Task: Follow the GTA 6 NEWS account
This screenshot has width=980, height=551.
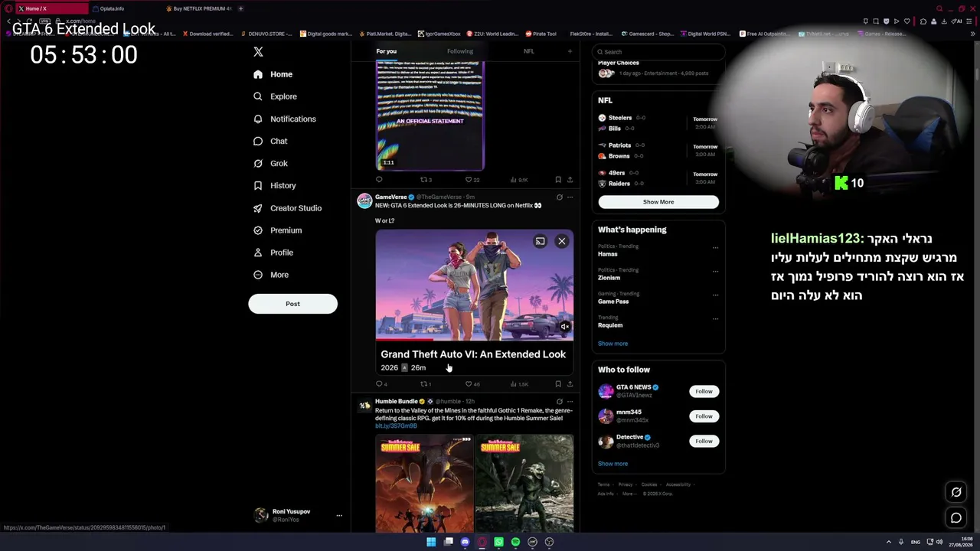Action: 704,391
